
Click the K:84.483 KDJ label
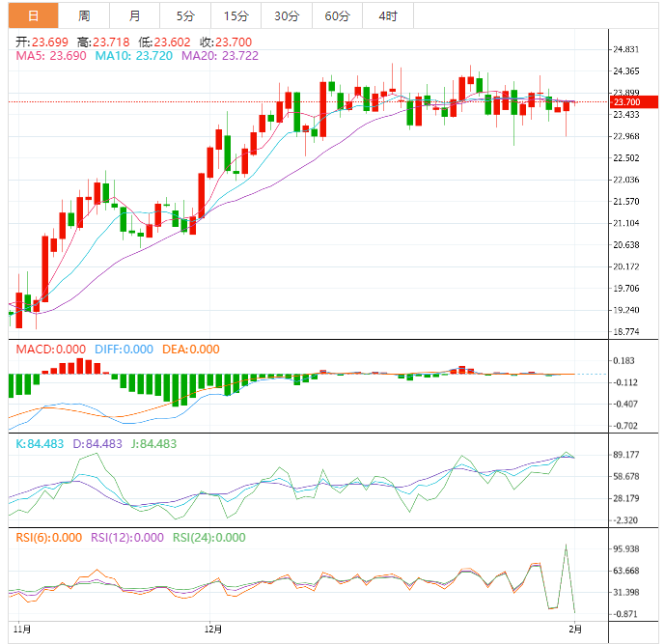(x=40, y=444)
